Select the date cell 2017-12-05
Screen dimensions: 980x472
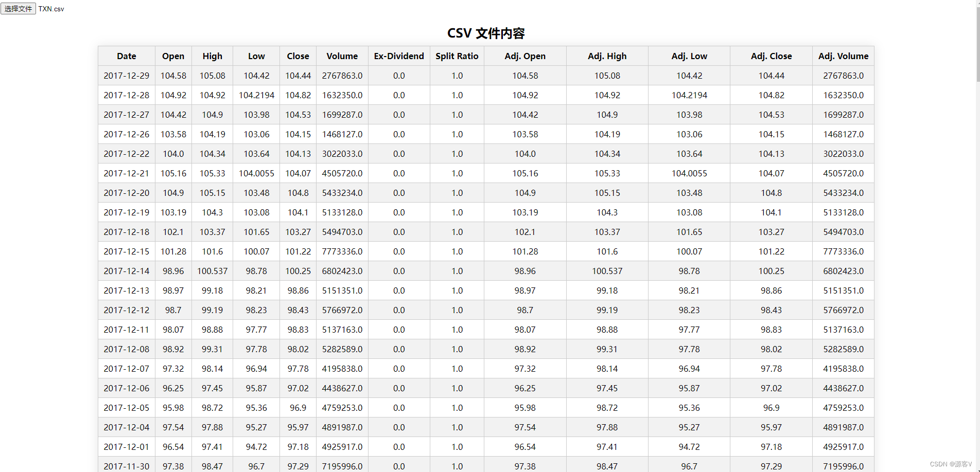pyautogui.click(x=127, y=408)
